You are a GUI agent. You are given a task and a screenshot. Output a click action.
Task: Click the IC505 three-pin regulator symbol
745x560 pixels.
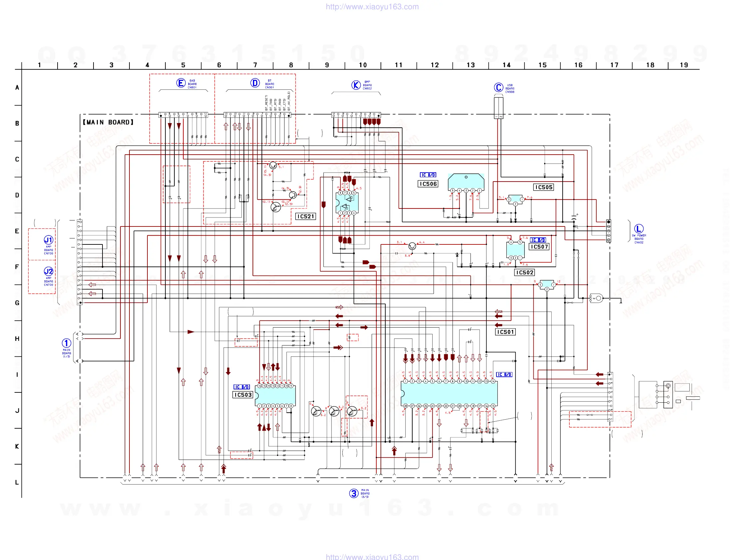coord(515,199)
